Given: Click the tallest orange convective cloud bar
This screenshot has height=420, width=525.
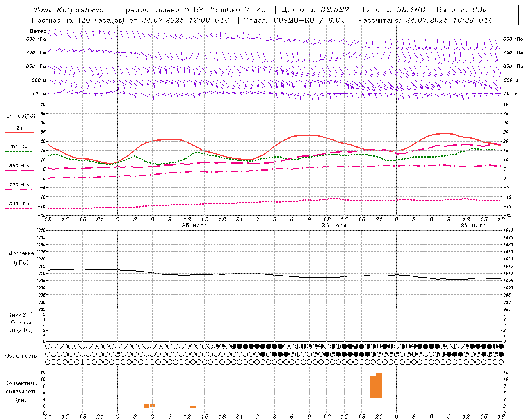Looking at the screenshot, I should (379, 386).
